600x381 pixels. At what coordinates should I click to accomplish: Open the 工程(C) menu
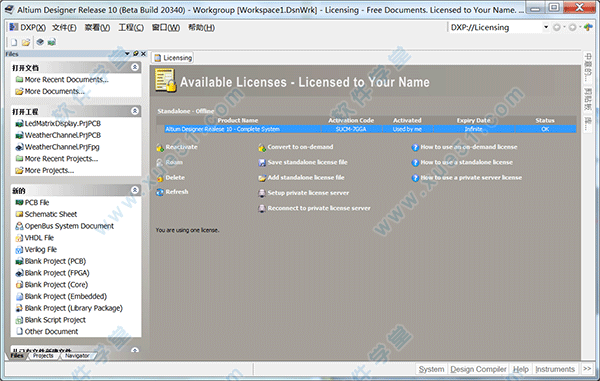click(131, 28)
